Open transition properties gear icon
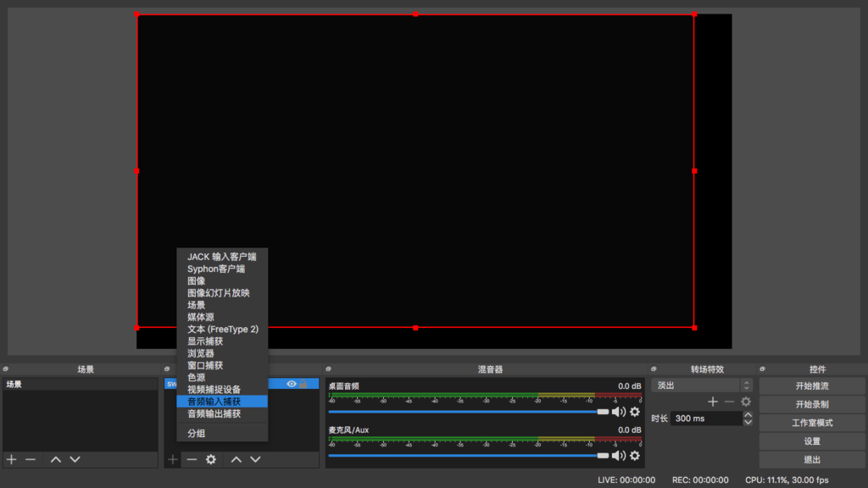 point(745,401)
